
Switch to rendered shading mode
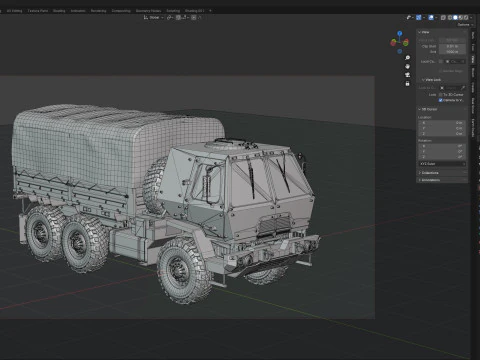(466, 18)
